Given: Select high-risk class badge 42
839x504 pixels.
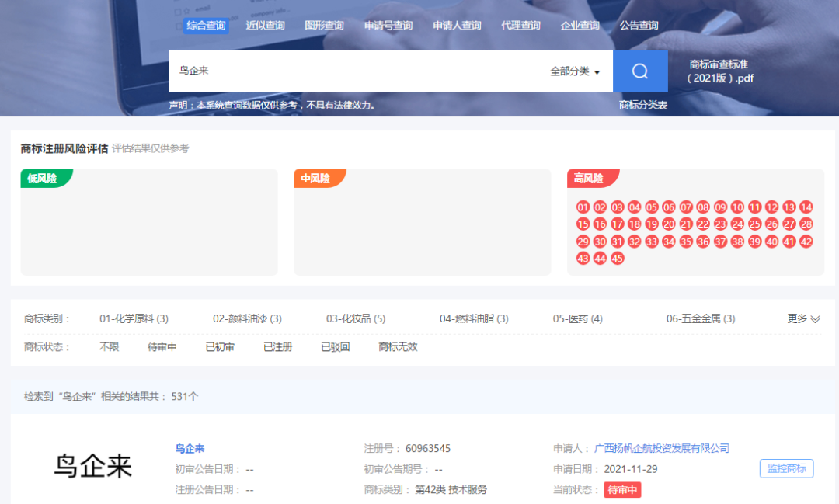Looking at the screenshot, I should [806, 242].
